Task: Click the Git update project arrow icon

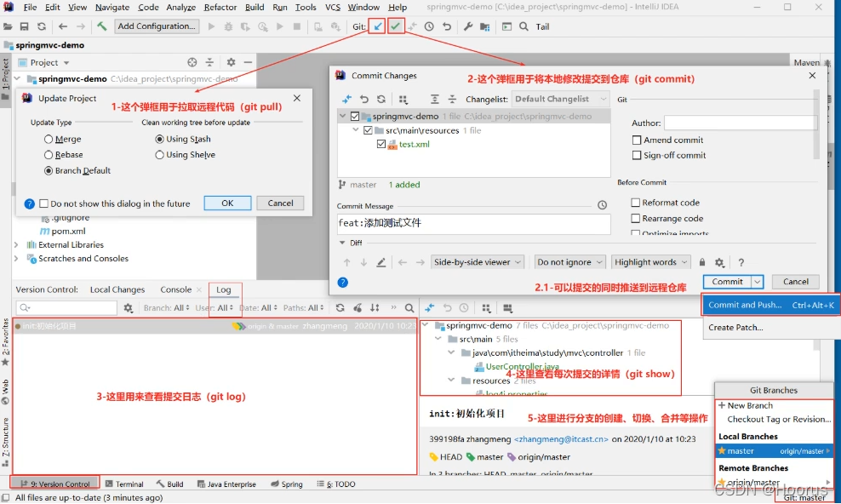Action: click(x=378, y=26)
